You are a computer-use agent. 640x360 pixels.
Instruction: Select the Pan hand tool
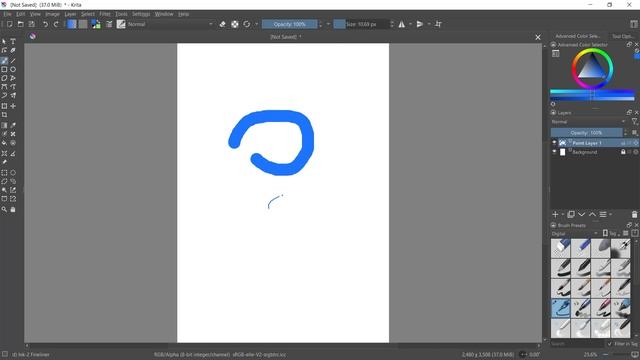[x=13, y=209]
